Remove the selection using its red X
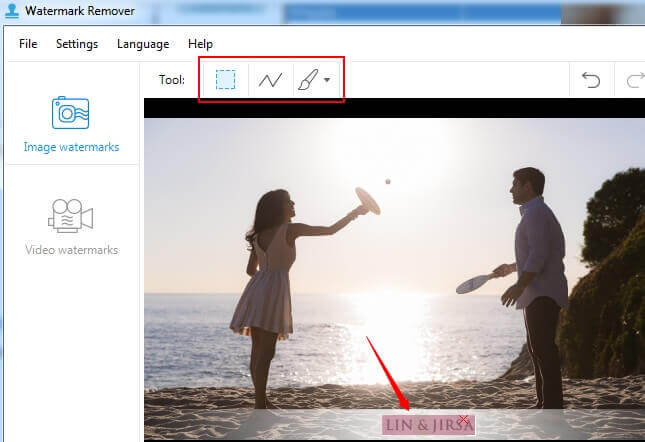The image size is (645, 442). (463, 420)
